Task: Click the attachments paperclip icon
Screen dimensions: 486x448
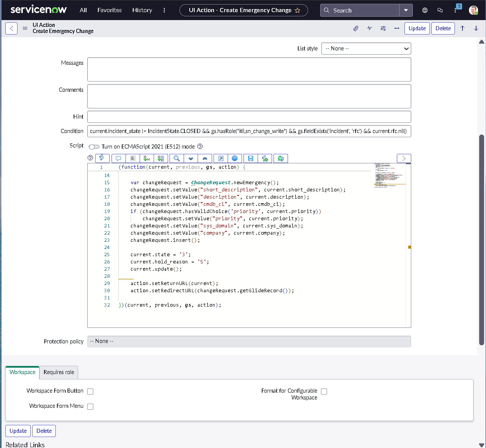Action: tap(355, 28)
